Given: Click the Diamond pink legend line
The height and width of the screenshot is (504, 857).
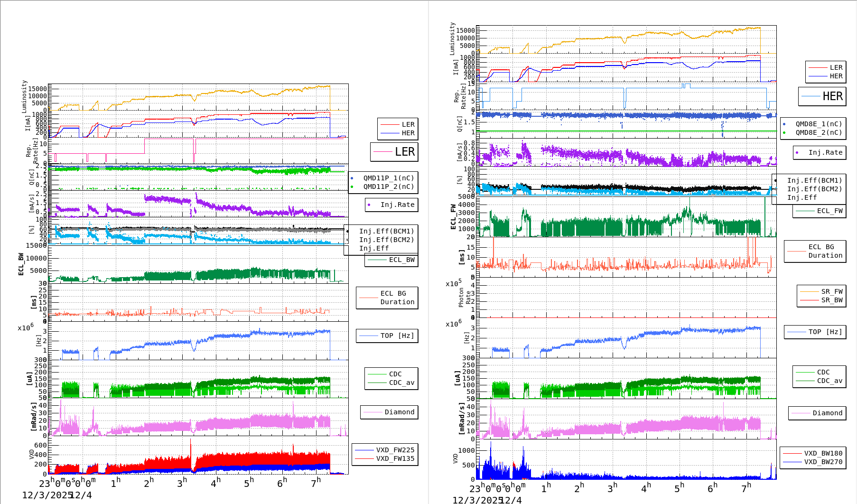Looking at the screenshot, I should 373,412.
